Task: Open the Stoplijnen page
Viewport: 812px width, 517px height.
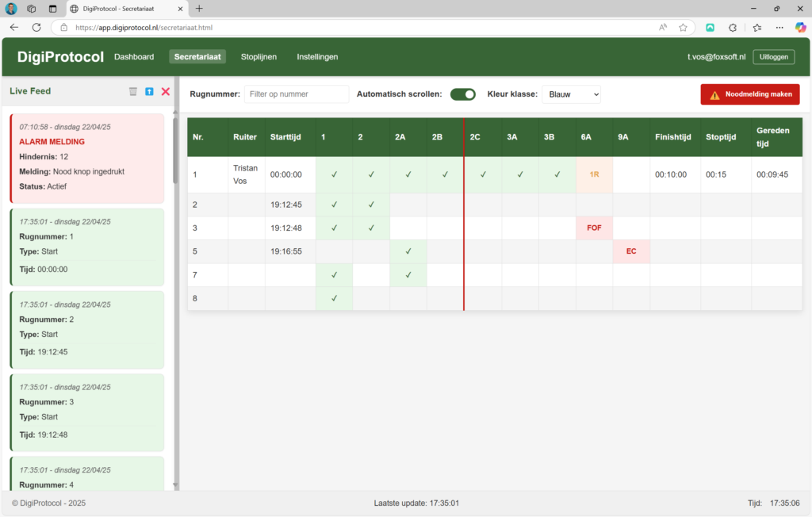Action: (x=259, y=57)
